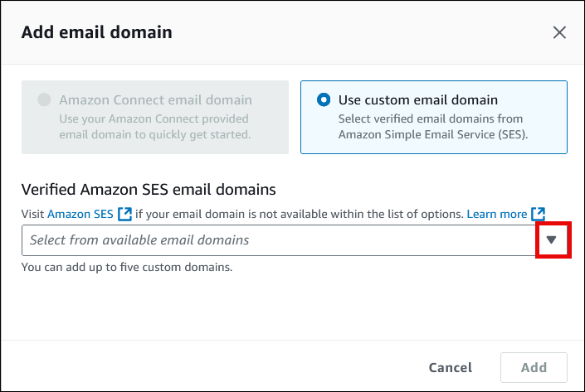Click the 'Use custom email domain' label text
This screenshot has height=392, width=585.
[x=418, y=100]
